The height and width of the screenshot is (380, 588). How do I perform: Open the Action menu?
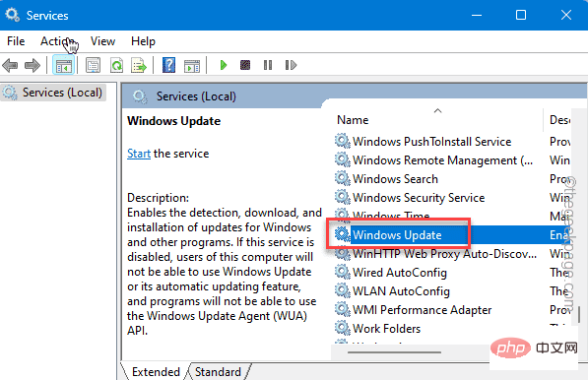point(57,41)
